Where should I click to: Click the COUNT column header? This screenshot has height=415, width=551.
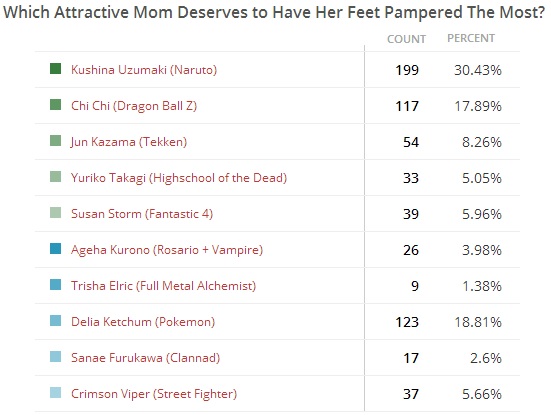pos(407,39)
